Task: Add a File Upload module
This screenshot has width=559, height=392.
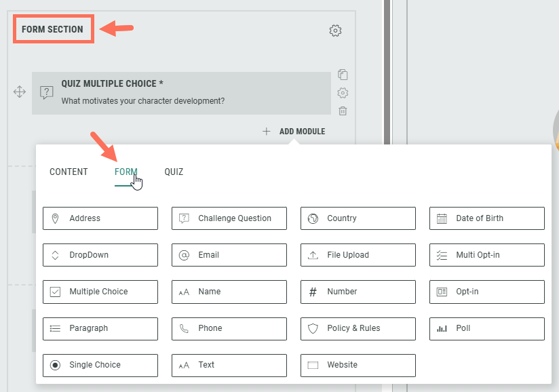Action: tap(358, 255)
